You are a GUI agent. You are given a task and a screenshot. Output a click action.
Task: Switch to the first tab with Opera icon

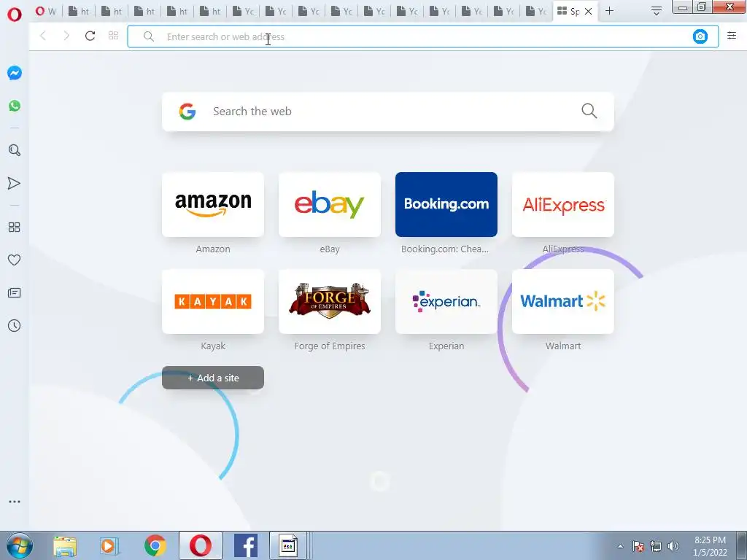pos(46,11)
